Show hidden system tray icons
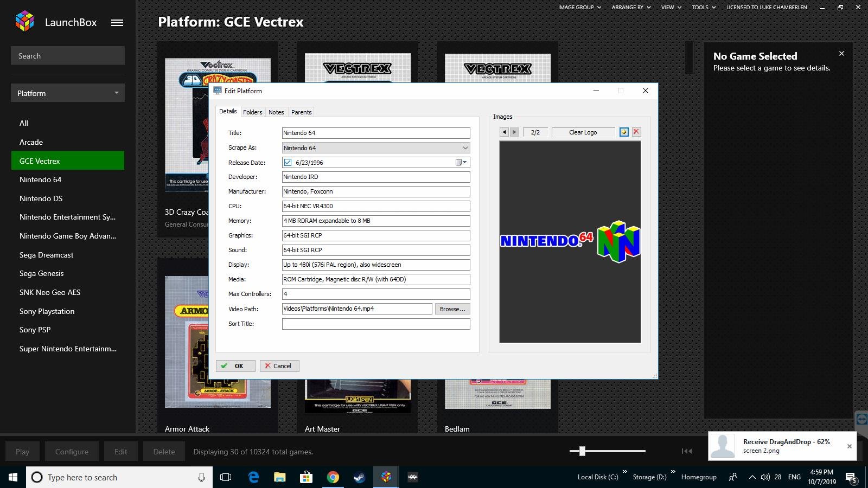The width and height of the screenshot is (868, 488). pyautogui.click(x=752, y=477)
